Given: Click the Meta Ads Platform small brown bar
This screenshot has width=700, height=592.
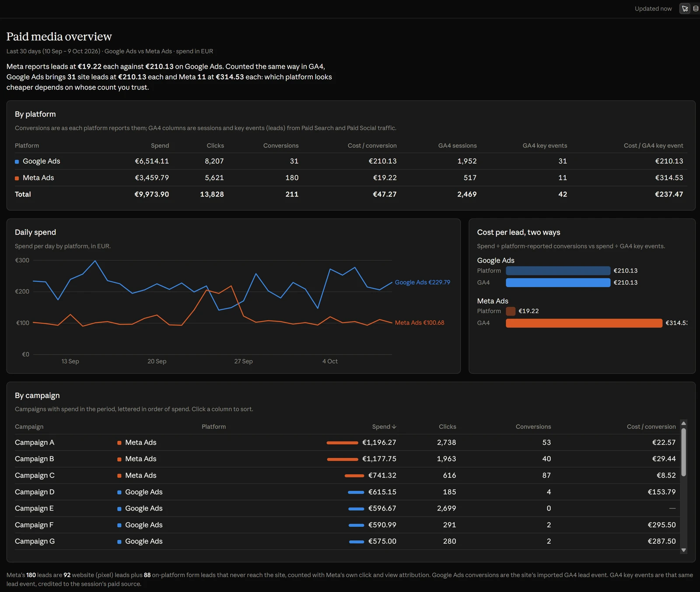Looking at the screenshot, I should (511, 311).
